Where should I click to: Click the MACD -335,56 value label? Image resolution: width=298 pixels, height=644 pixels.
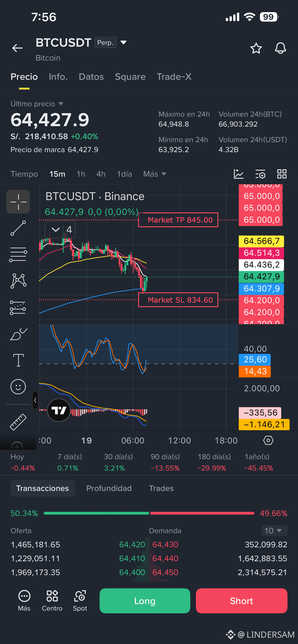[260, 413]
